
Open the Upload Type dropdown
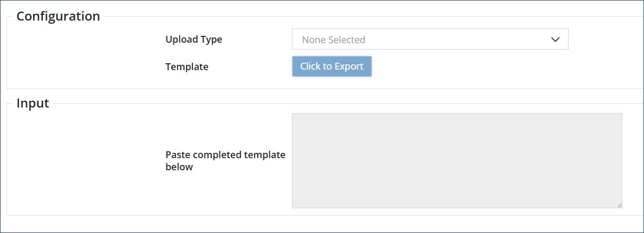point(430,40)
